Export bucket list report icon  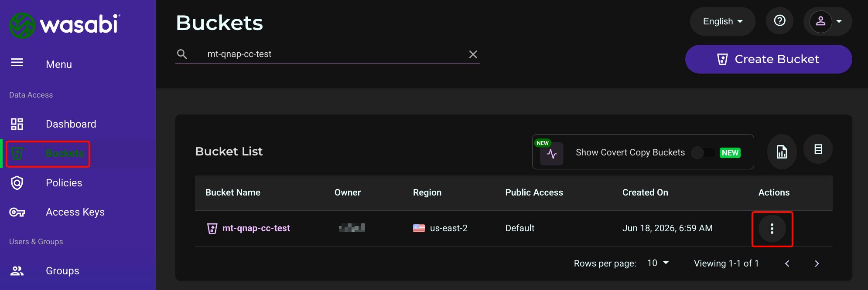point(782,152)
